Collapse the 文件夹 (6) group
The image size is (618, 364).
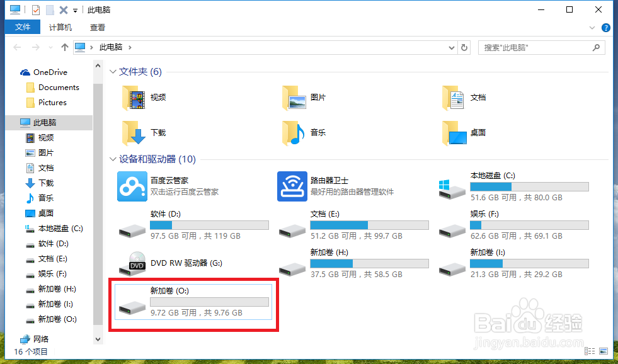[x=113, y=72]
